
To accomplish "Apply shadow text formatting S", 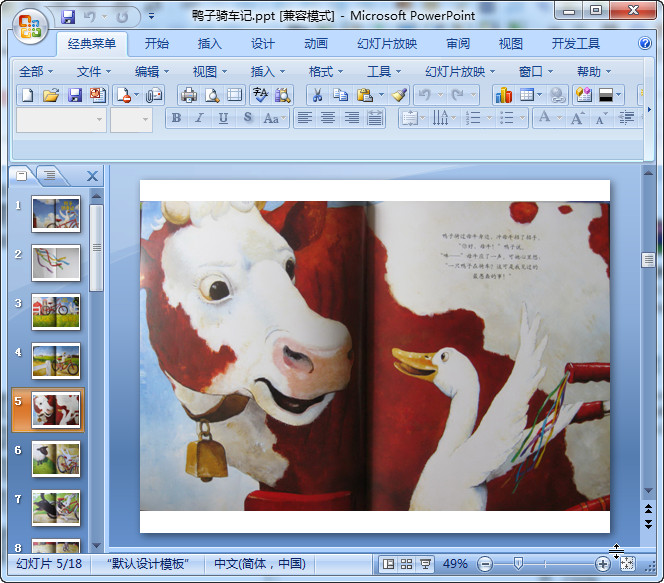I will tap(248, 118).
